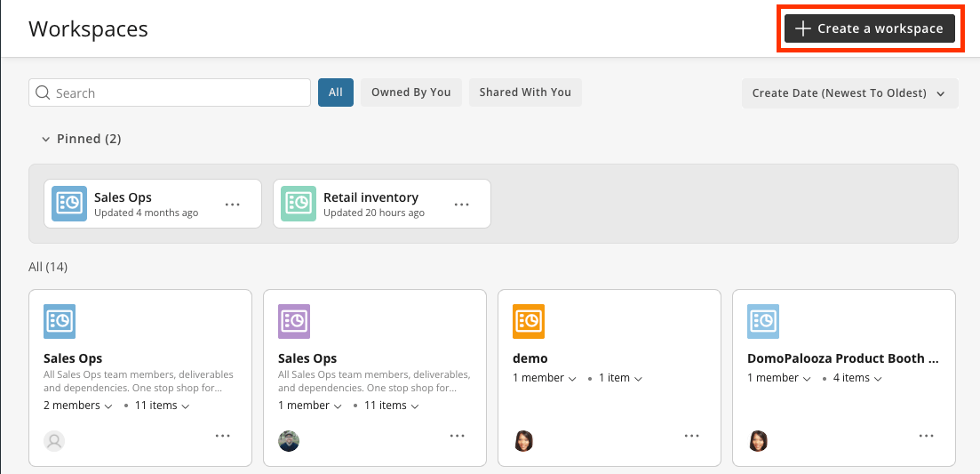Viewport: 980px width, 474px height.
Task: Expand 1 member dropdown on the demo card
Action: (x=545, y=378)
